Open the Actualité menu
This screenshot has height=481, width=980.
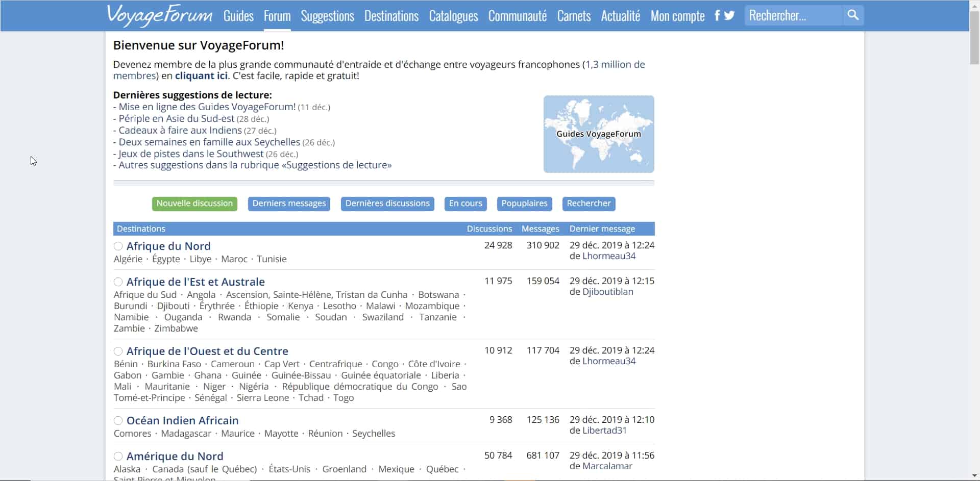(620, 16)
